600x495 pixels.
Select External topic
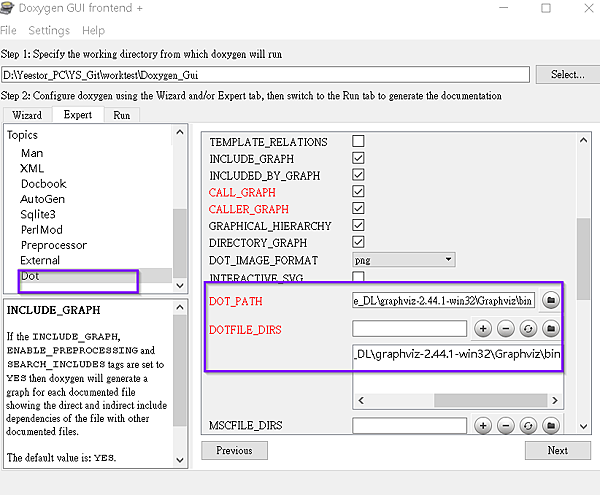(x=40, y=260)
